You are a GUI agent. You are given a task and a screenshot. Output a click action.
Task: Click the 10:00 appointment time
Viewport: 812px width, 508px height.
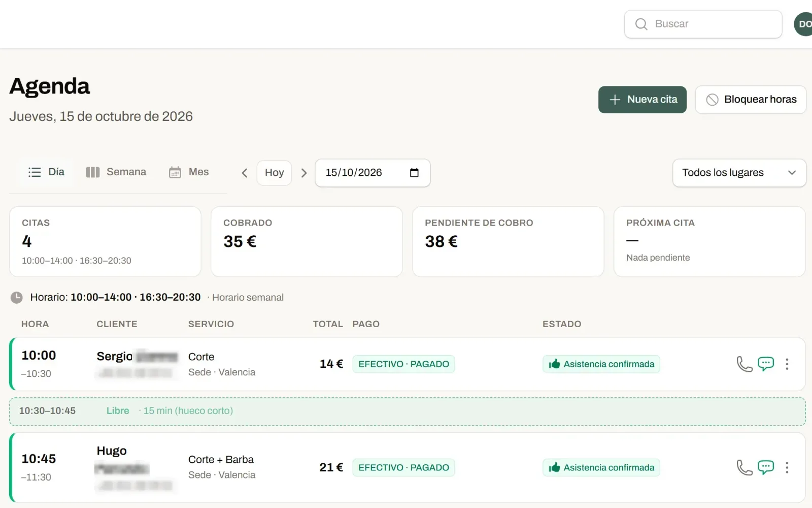click(x=39, y=356)
